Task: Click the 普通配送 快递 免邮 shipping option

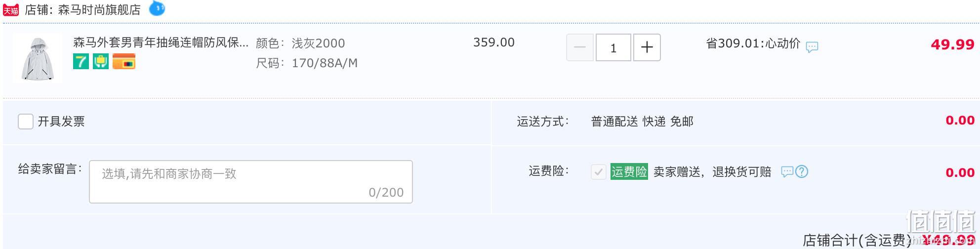Action: pos(642,122)
